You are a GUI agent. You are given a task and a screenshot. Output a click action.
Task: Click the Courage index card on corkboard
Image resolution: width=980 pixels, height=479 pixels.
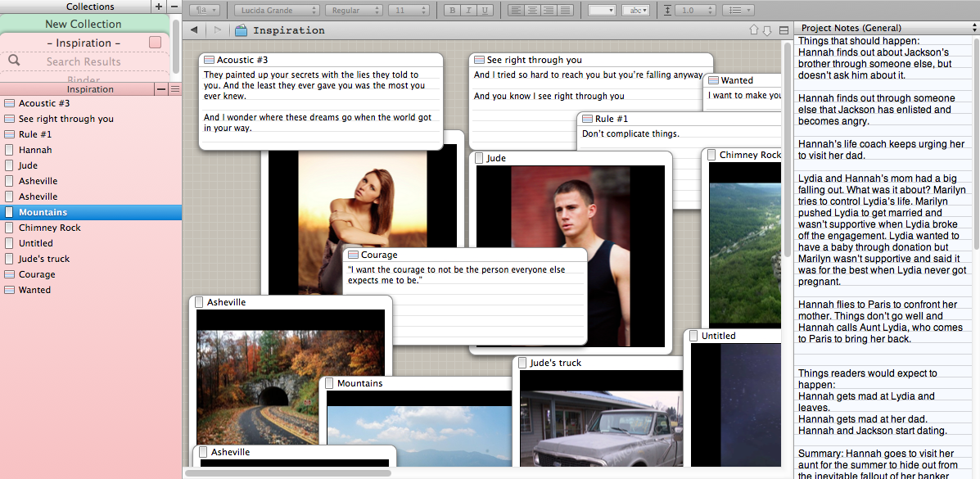(x=464, y=295)
